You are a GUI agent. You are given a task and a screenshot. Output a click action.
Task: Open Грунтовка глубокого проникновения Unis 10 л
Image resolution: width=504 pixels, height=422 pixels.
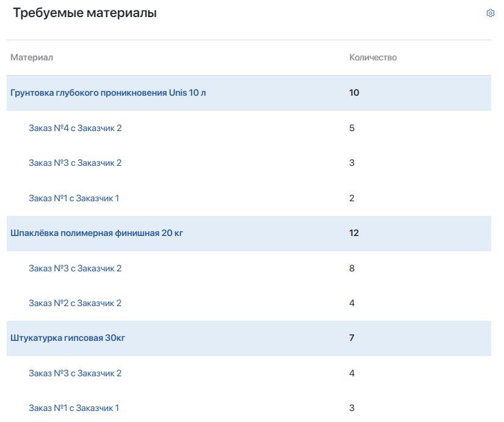pos(108,93)
